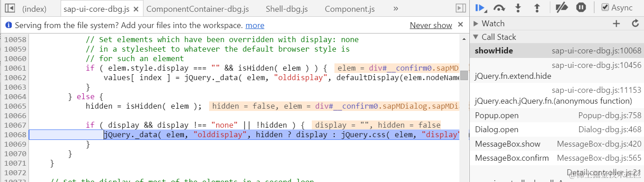The width and height of the screenshot is (644, 182).
Task: Click 'MessageBox-dbg.js:565' source location
Action: pyautogui.click(x=599, y=158)
